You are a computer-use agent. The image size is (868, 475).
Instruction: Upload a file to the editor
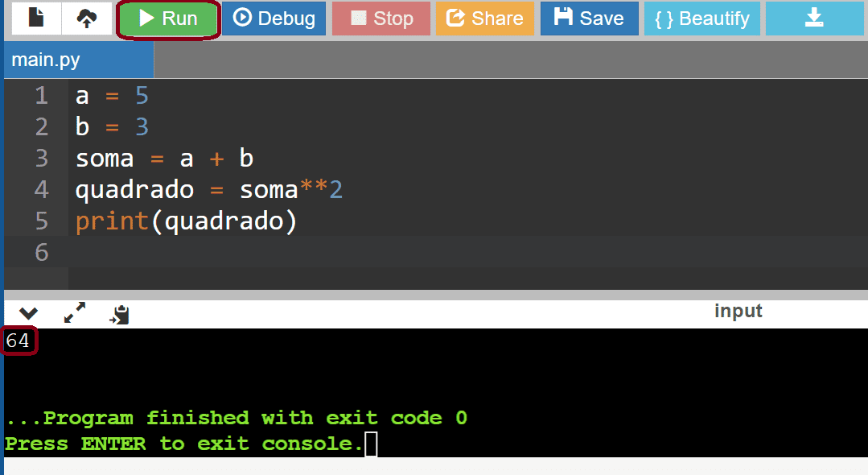pos(85,18)
